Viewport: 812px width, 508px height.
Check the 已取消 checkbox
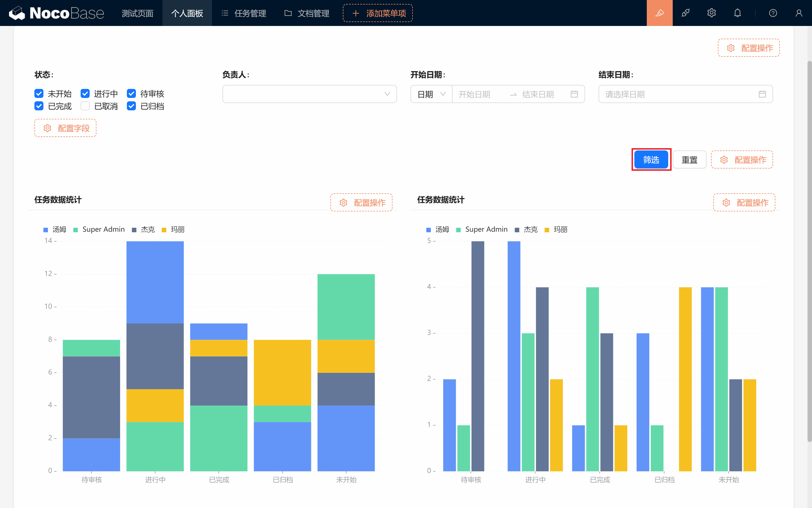[x=85, y=106]
